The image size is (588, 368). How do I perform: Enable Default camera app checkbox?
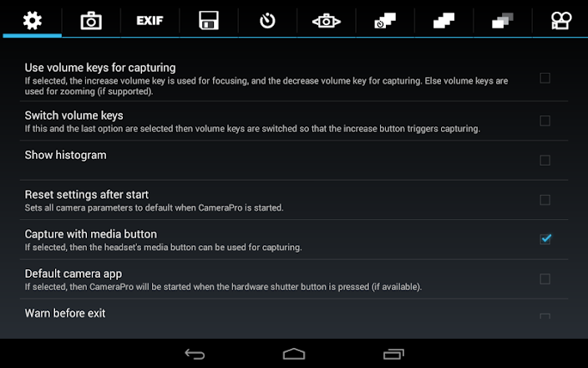coord(545,279)
